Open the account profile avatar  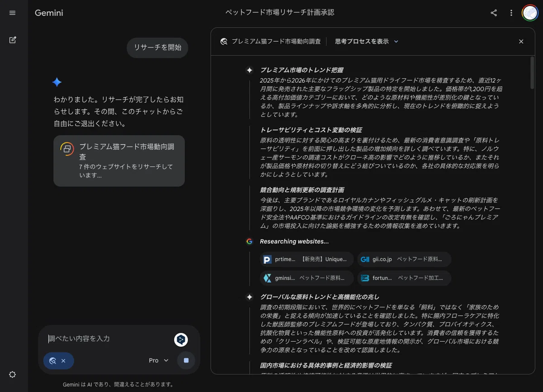click(x=529, y=13)
